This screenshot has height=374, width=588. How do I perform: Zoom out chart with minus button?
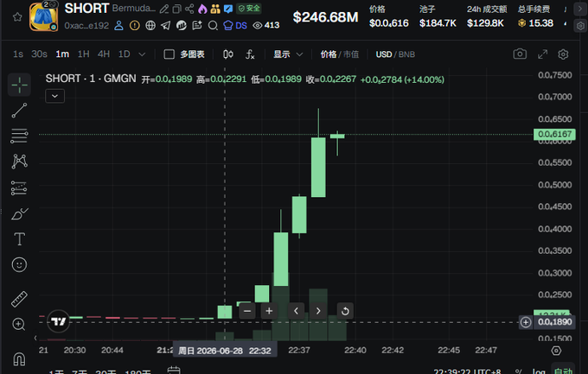(x=247, y=311)
